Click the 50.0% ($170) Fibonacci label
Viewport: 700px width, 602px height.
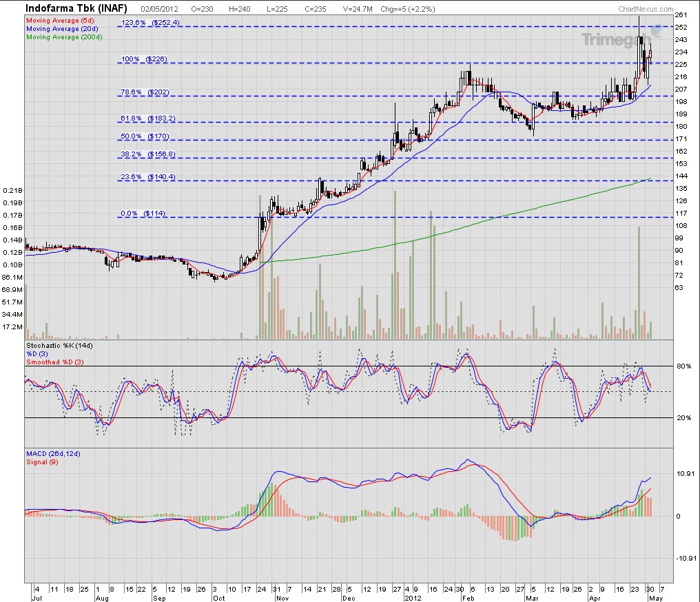[145, 136]
